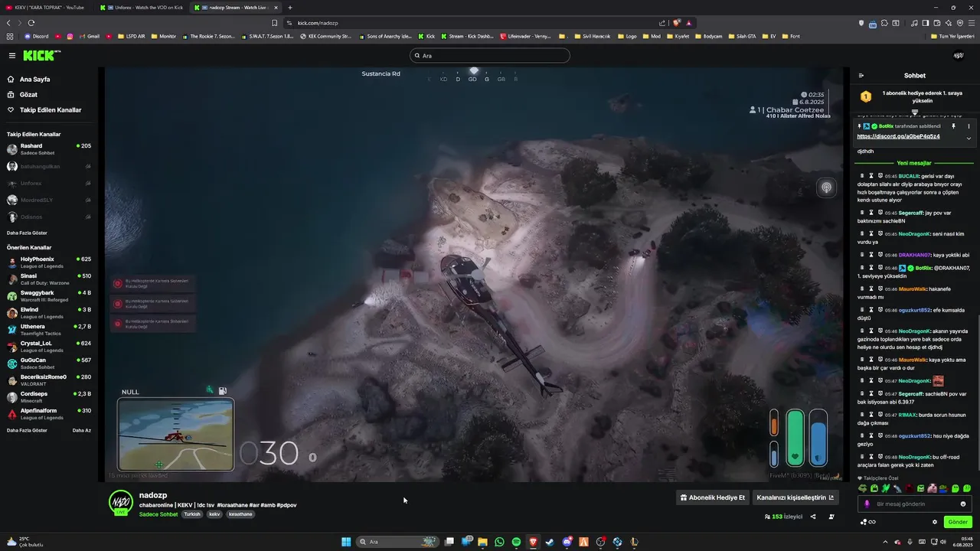Open the browser main menu hamburger
The height and width of the screenshot is (551, 980).
click(x=972, y=23)
